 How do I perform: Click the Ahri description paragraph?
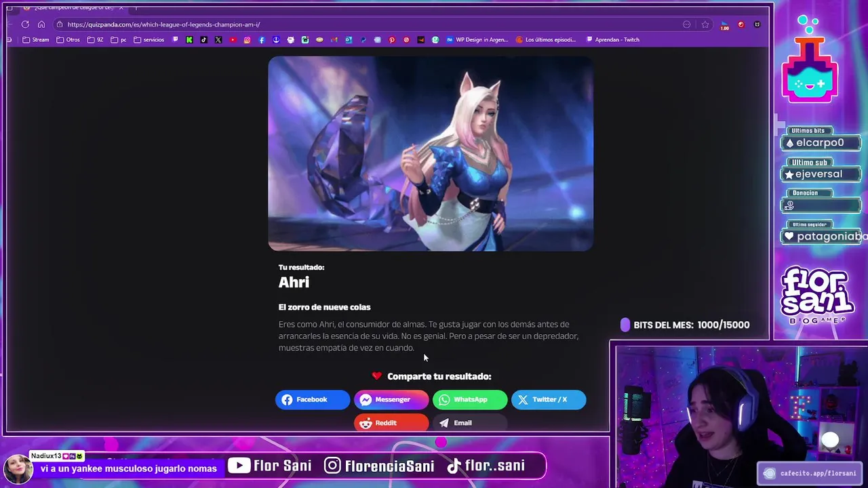pyautogui.click(x=429, y=336)
